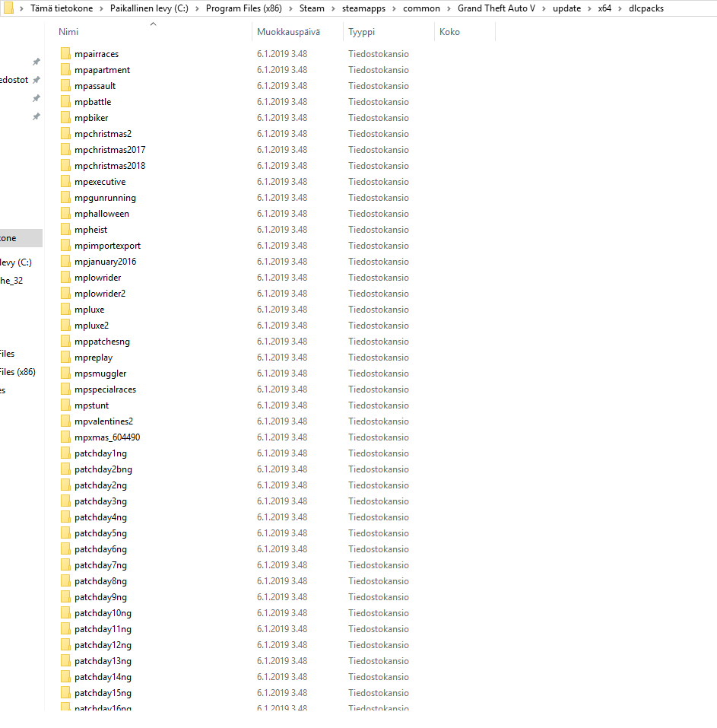Expand chevron after Tämä tietokone breadcrumb

pos(102,8)
